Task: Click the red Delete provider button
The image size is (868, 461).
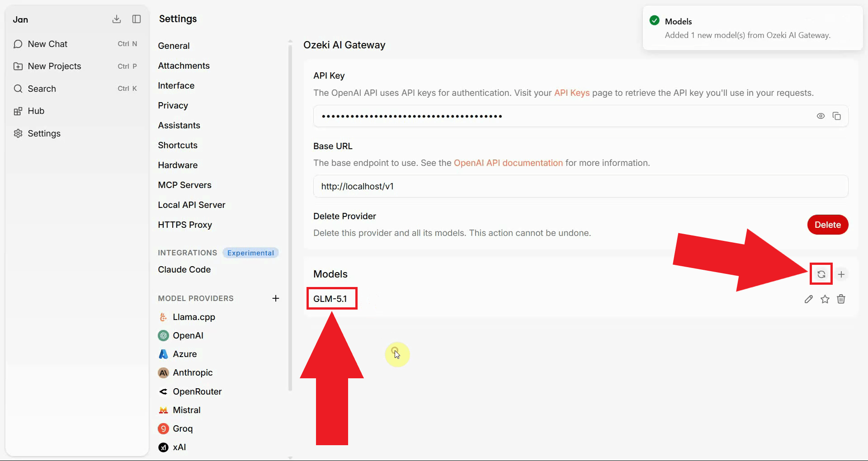Action: tap(828, 225)
